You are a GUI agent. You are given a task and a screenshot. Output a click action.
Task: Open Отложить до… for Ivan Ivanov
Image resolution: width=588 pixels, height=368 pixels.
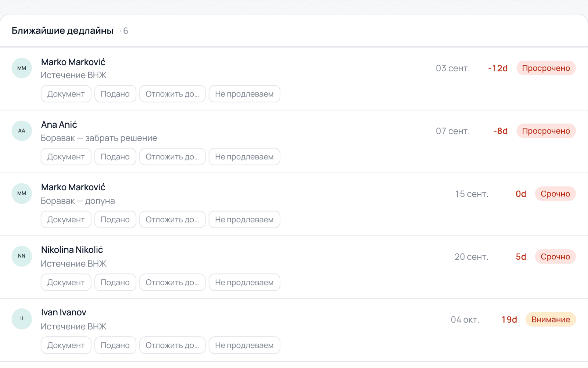click(172, 346)
